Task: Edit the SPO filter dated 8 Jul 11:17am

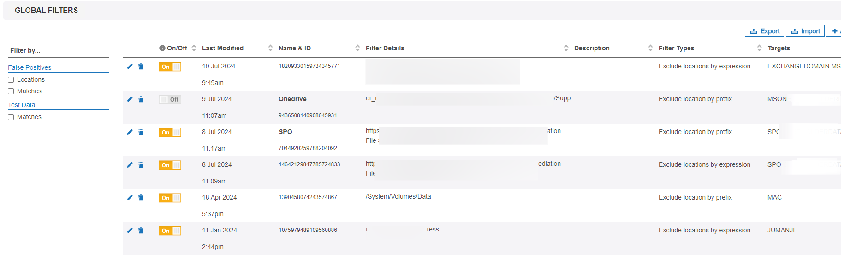Action: [130, 132]
